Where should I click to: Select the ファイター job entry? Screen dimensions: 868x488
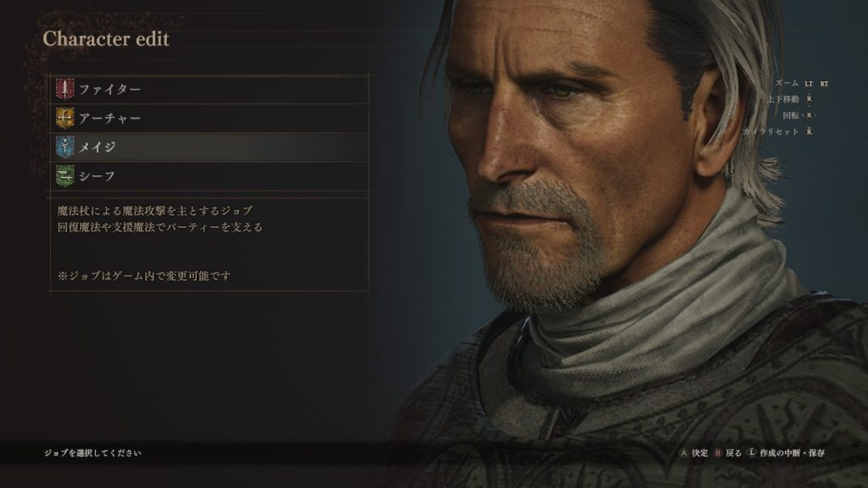pyautogui.click(x=209, y=89)
